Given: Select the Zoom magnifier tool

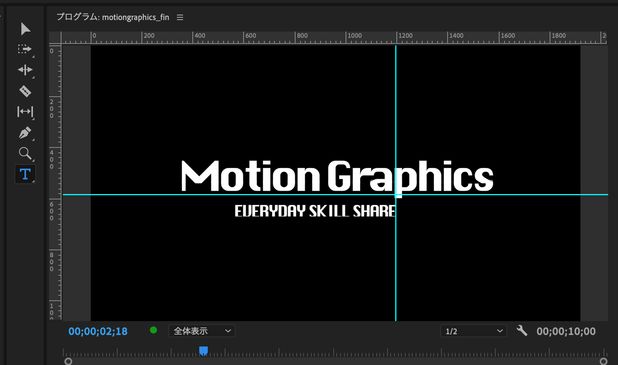Looking at the screenshot, I should click(x=25, y=153).
